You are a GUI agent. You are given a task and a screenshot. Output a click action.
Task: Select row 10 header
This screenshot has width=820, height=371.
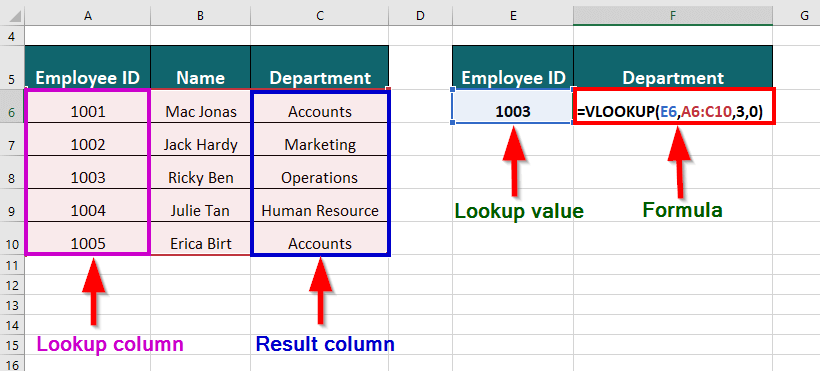(12, 238)
